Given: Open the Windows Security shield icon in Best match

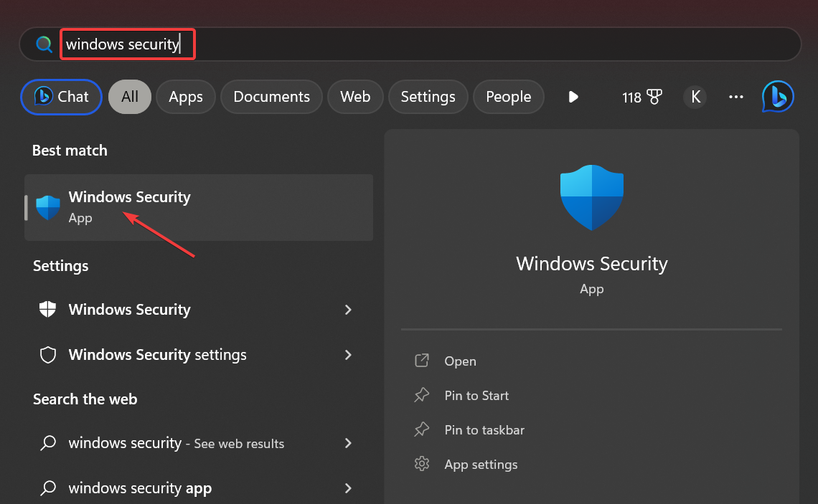Looking at the screenshot, I should coord(47,206).
